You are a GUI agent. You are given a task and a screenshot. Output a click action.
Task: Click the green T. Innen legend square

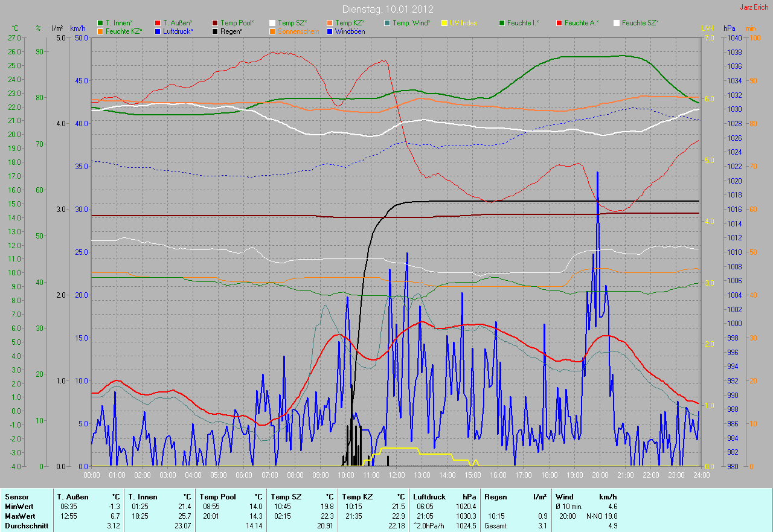coord(100,23)
